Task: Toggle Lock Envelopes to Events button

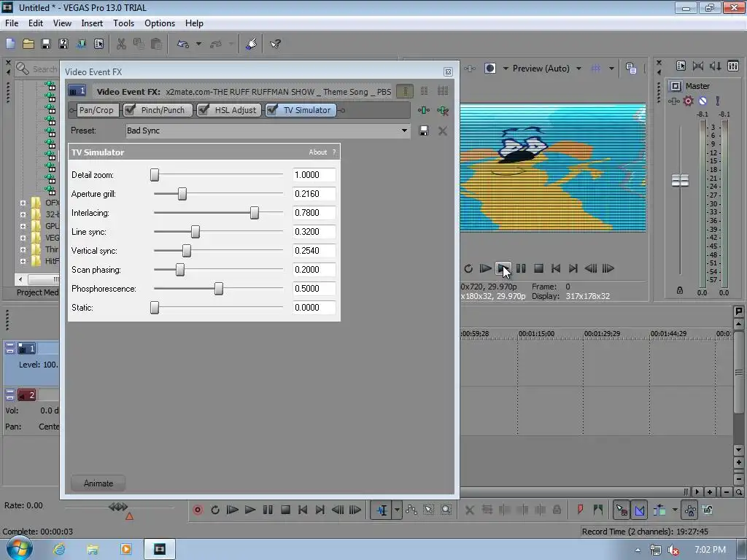Action: point(690,510)
